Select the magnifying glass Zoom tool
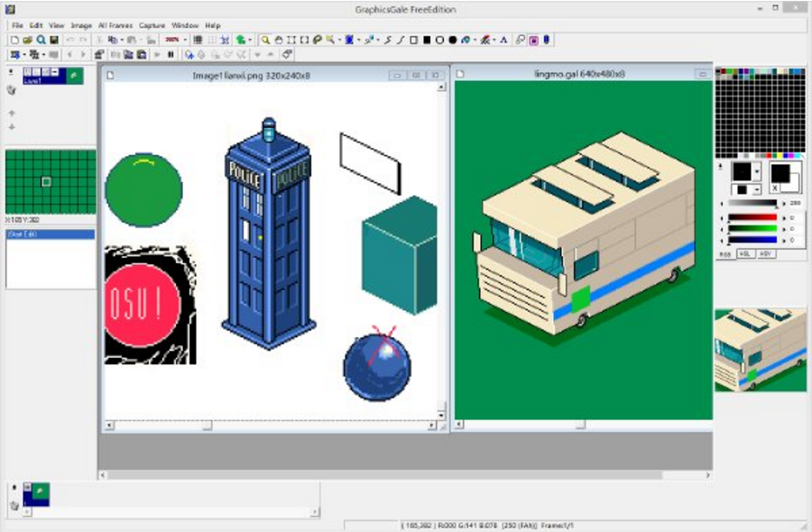Image resolution: width=812 pixels, height=532 pixels. click(265, 40)
